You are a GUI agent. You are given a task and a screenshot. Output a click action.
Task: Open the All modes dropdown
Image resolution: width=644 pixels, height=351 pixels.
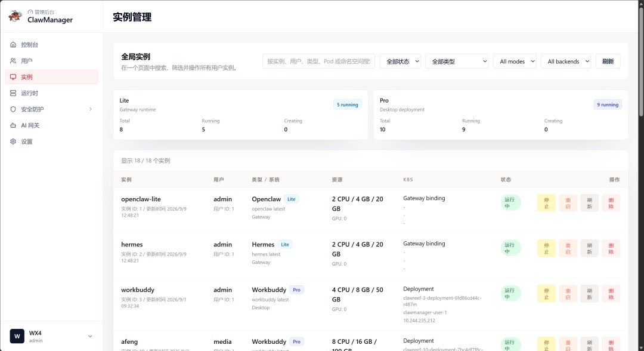click(x=515, y=61)
